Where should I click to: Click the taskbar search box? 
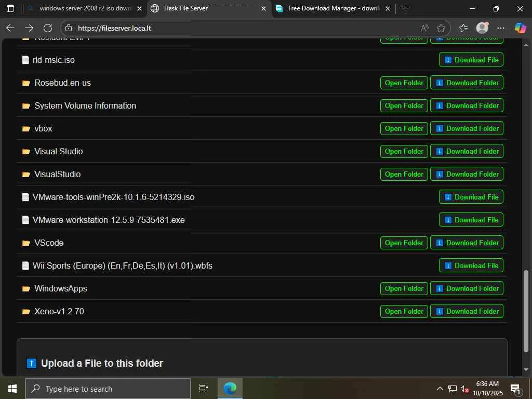108,389
